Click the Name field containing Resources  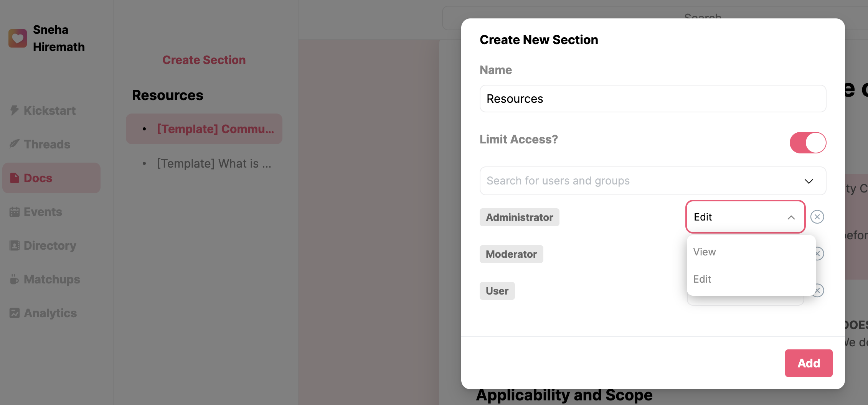point(652,99)
